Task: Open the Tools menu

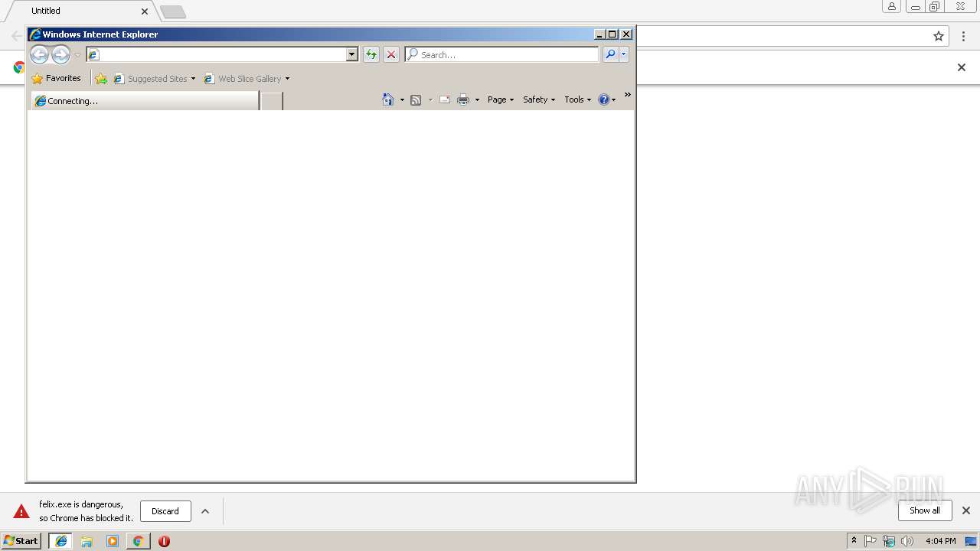Action: tap(578, 99)
